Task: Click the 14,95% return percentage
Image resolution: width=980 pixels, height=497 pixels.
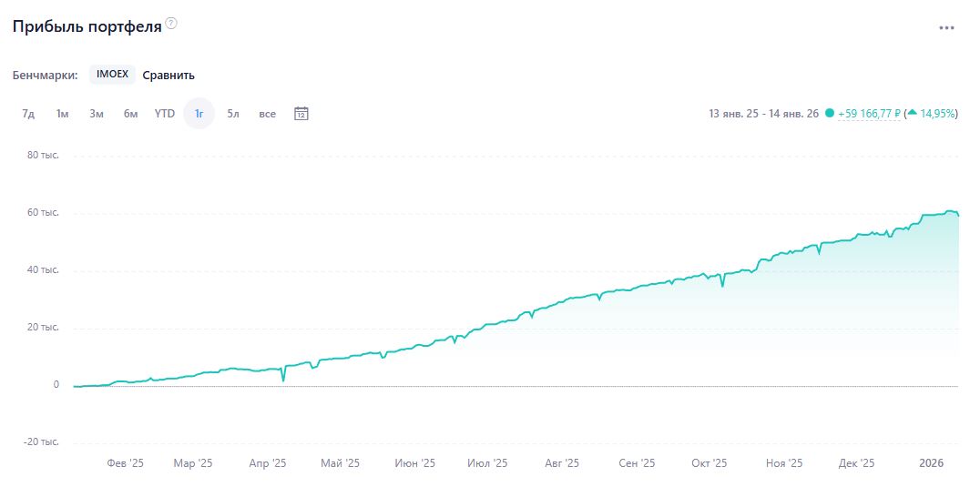Action: click(937, 114)
